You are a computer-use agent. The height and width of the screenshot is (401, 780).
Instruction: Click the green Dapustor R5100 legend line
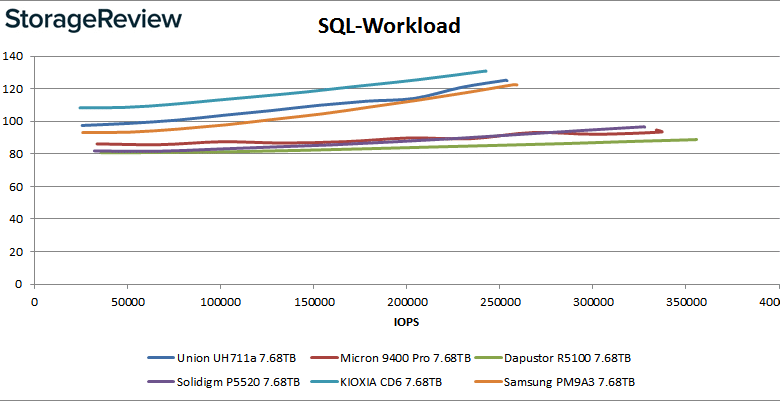tap(487, 358)
